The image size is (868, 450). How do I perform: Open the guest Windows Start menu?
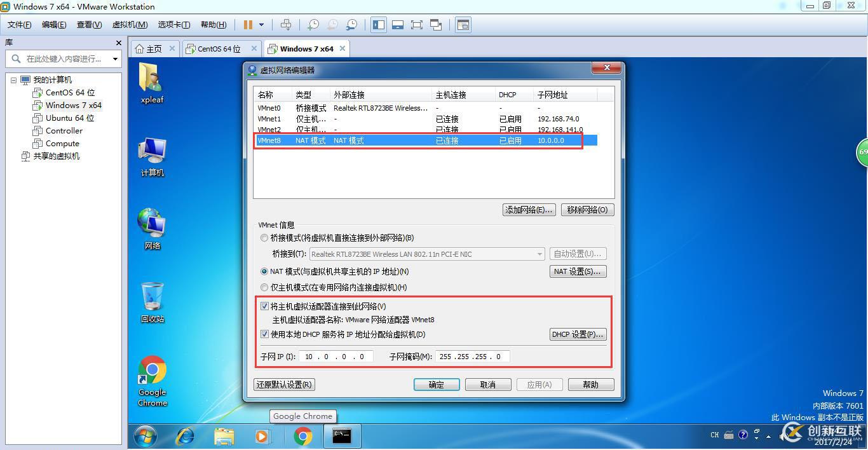[146, 436]
